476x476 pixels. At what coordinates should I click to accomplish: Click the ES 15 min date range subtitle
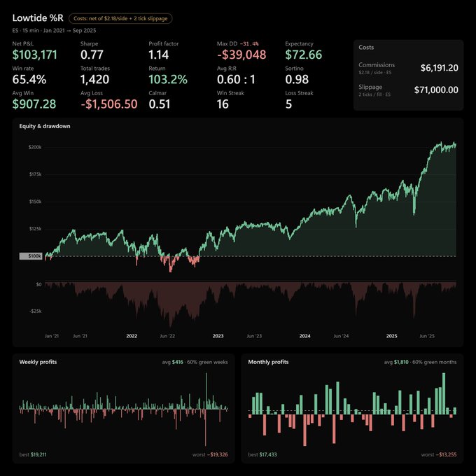55,30
